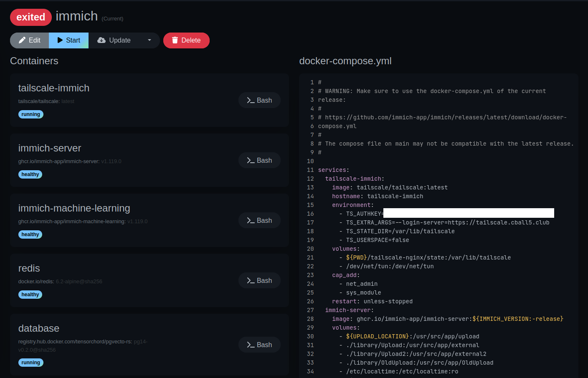Viewport: 588px width, 378px height.
Task: Click the 'ghcr.io/immich-app/immich-server: v1.119.0' image label
Action: tap(70, 161)
